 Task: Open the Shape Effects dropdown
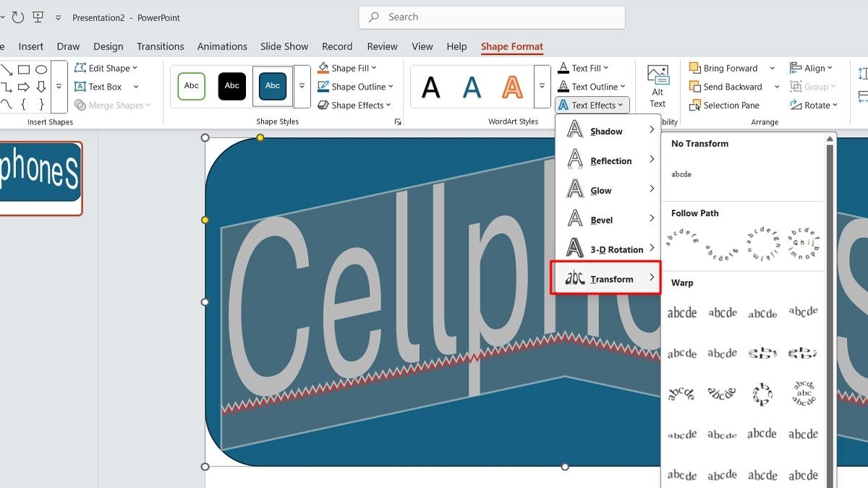pos(355,105)
